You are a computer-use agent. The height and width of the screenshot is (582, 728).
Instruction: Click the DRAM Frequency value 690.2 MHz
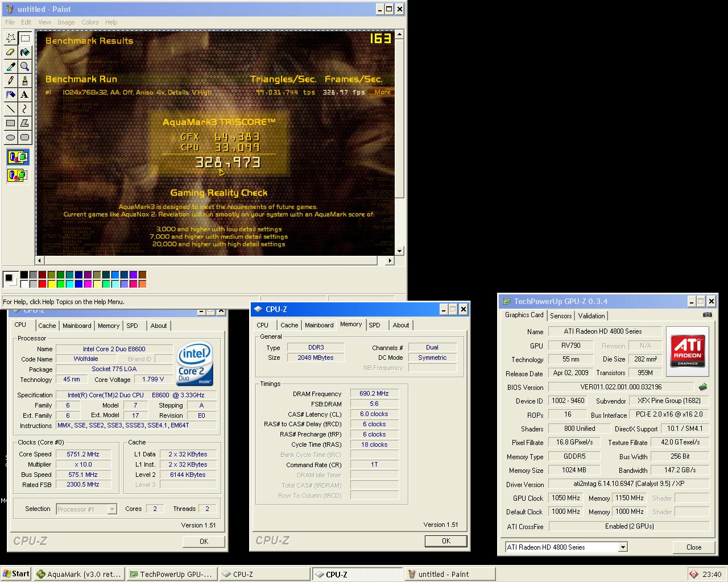tap(374, 393)
